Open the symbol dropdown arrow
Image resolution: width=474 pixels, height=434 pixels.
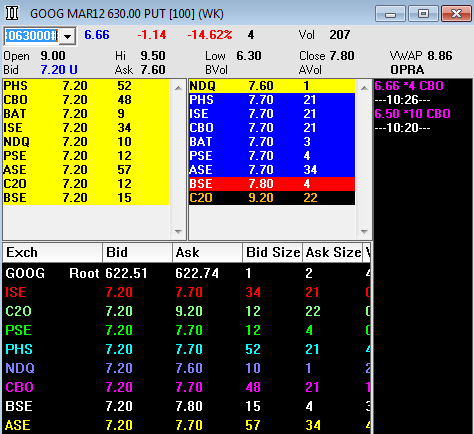tap(68, 36)
